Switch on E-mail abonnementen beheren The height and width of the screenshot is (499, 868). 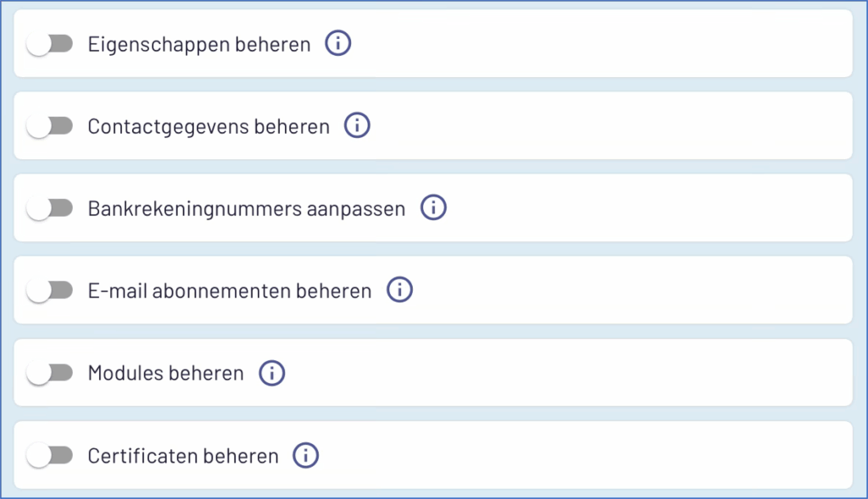pos(50,291)
